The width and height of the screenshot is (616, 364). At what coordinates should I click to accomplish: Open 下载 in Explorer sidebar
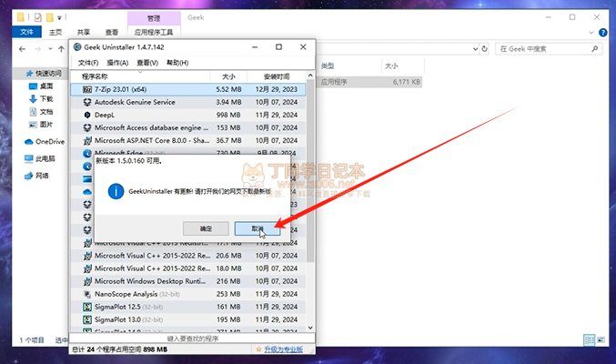pyautogui.click(x=41, y=99)
